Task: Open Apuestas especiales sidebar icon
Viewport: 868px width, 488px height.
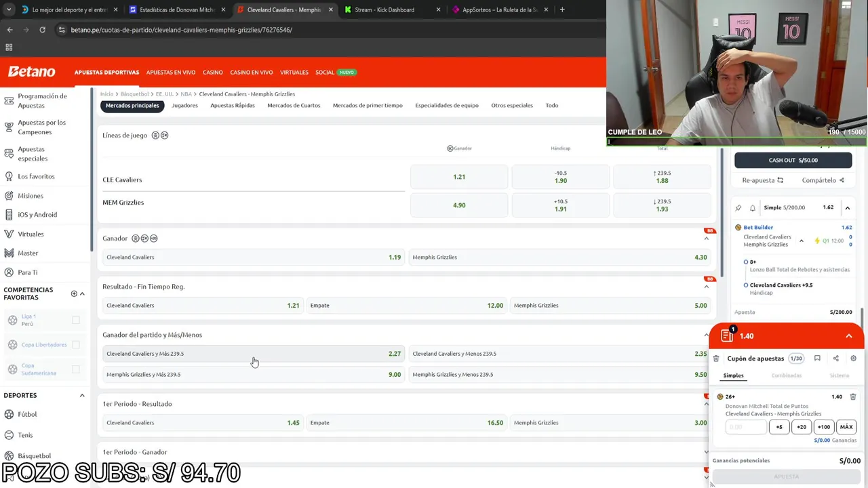Action: point(9,153)
